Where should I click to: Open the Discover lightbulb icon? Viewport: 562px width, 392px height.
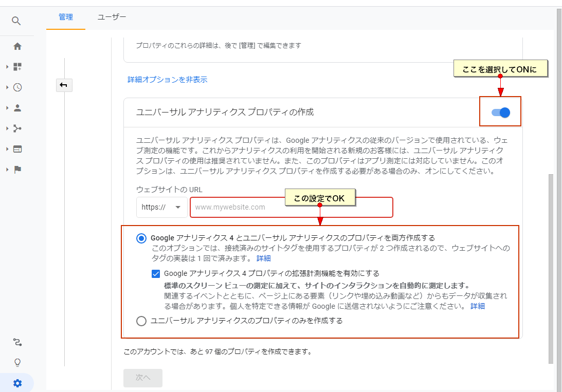17,363
